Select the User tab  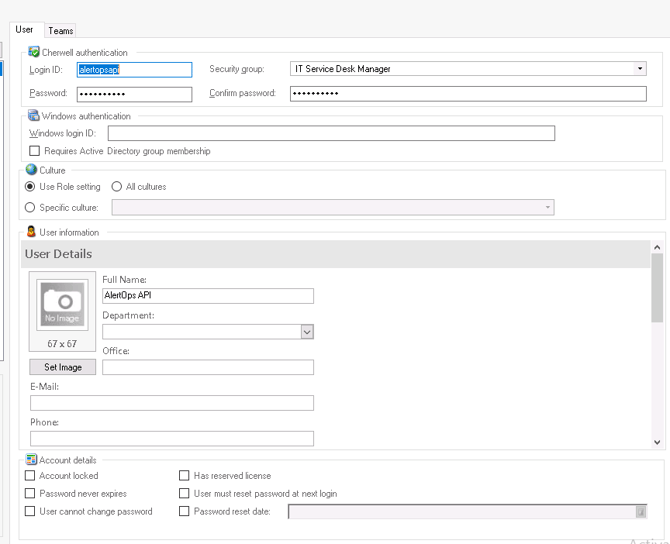tap(24, 30)
